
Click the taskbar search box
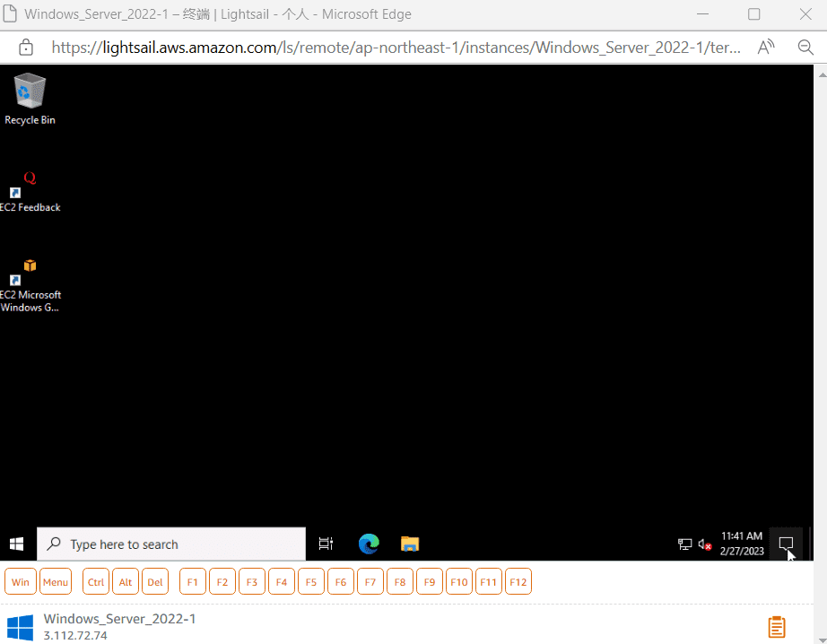171,544
